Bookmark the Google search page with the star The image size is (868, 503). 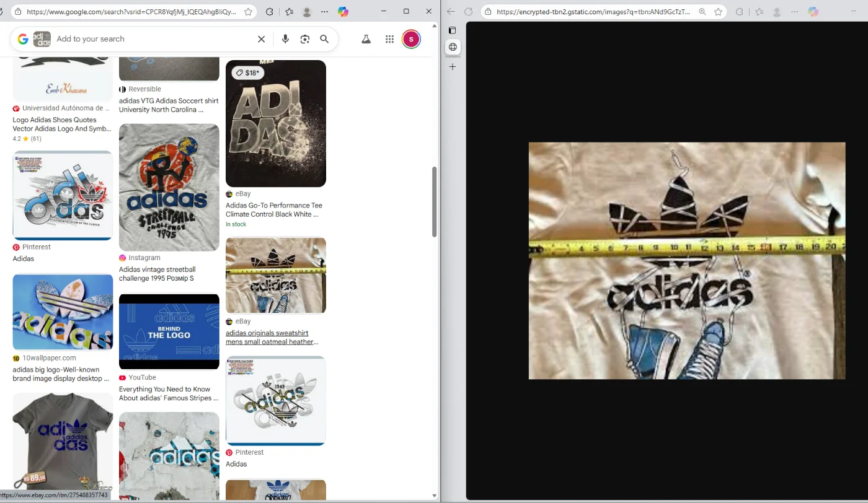tap(248, 12)
